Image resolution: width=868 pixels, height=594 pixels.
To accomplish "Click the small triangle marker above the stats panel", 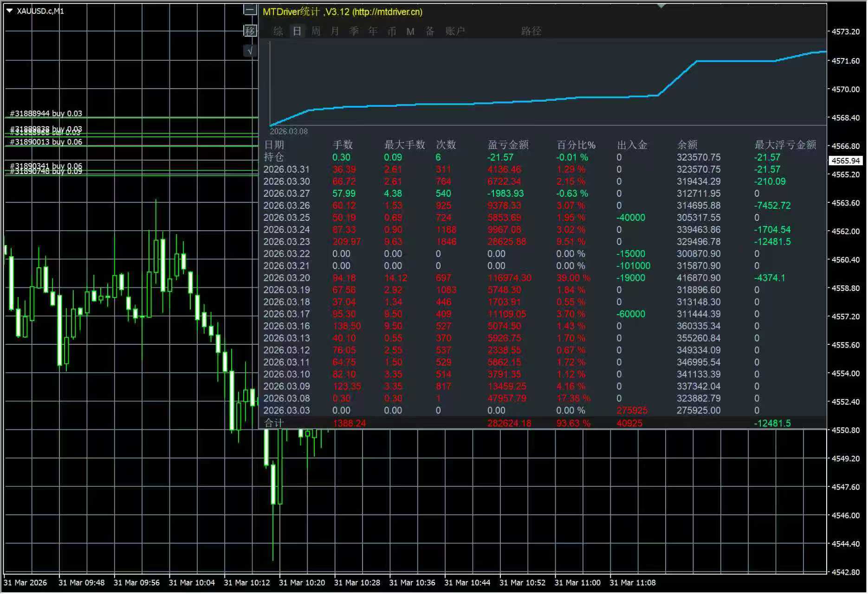I will pos(661,6).
